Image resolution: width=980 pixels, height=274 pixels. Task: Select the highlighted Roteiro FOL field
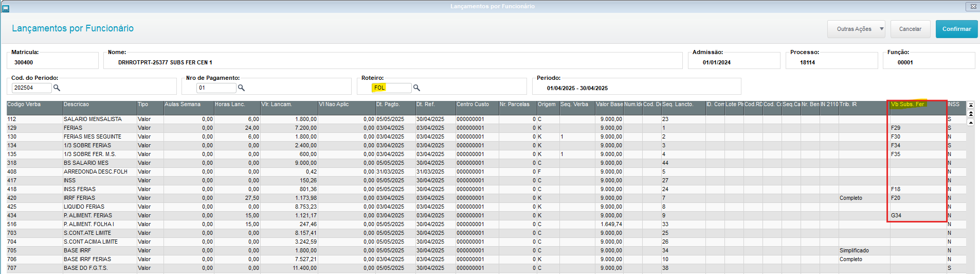point(391,88)
